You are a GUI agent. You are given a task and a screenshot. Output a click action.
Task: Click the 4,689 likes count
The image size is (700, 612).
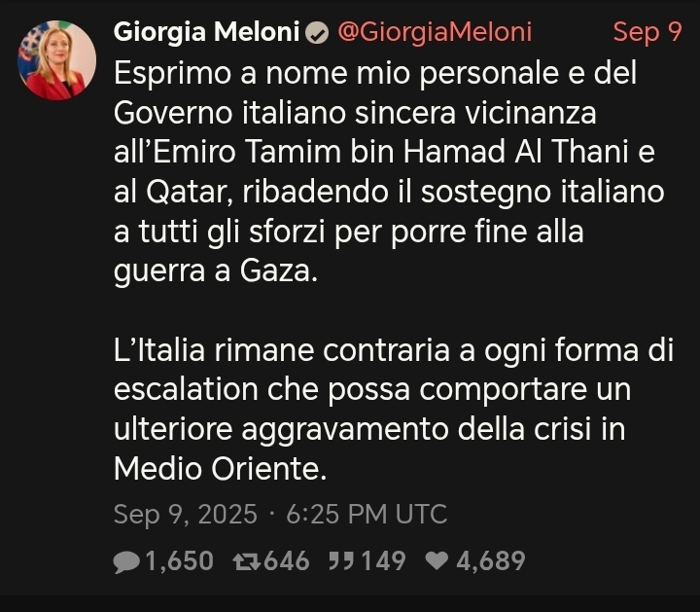click(x=490, y=561)
